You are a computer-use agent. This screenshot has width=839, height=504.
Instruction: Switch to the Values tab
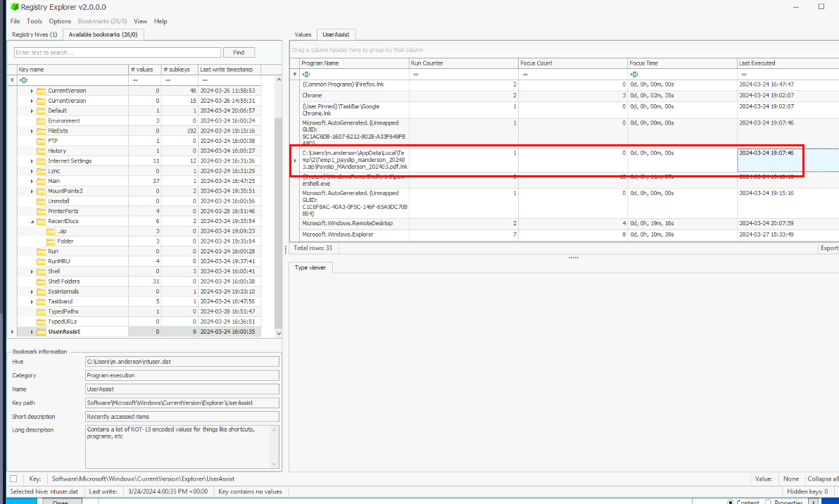(303, 34)
